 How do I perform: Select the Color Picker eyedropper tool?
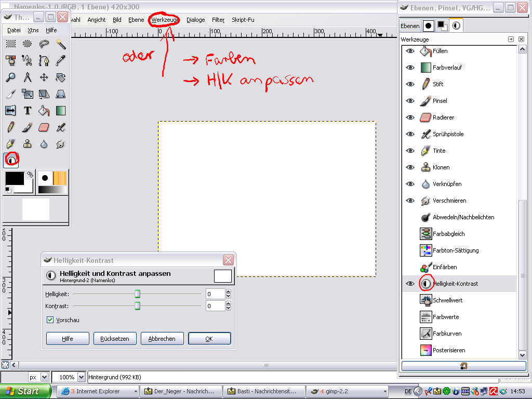pyautogui.click(x=61, y=61)
